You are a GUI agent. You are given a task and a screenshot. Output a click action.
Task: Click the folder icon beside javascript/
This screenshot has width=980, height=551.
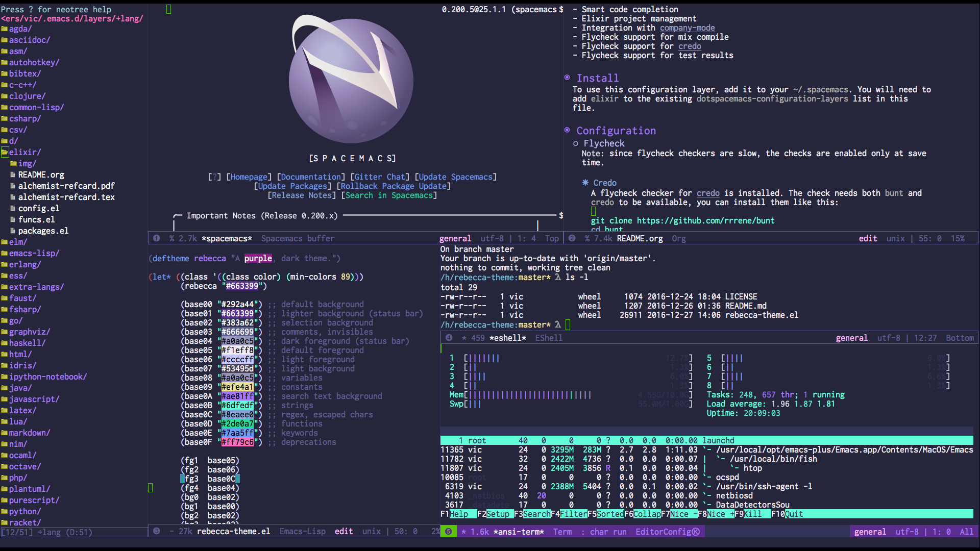(4, 399)
